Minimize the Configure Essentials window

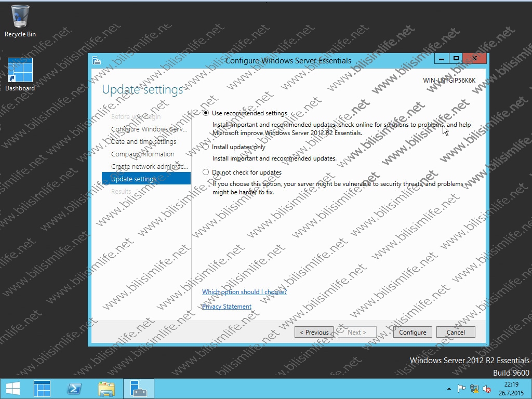[x=442, y=59]
